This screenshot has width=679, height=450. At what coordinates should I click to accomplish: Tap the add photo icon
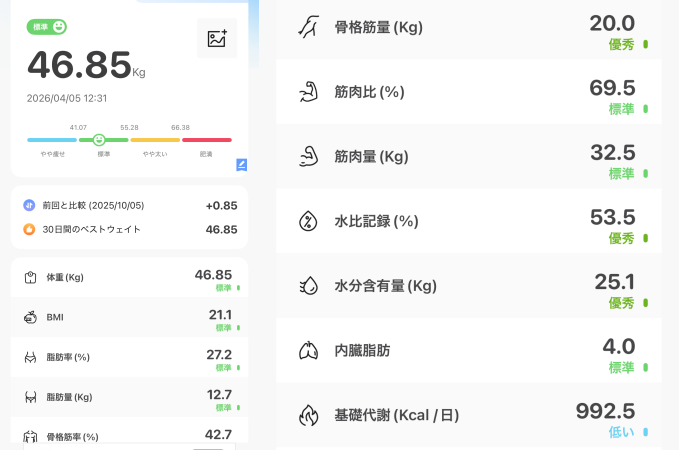point(217,39)
